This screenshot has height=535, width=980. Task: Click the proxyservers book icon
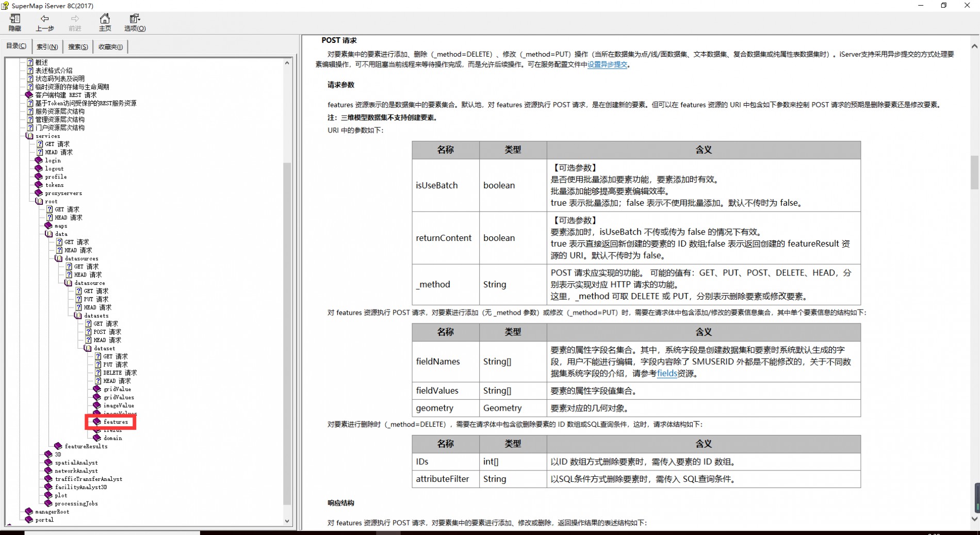click(x=39, y=193)
